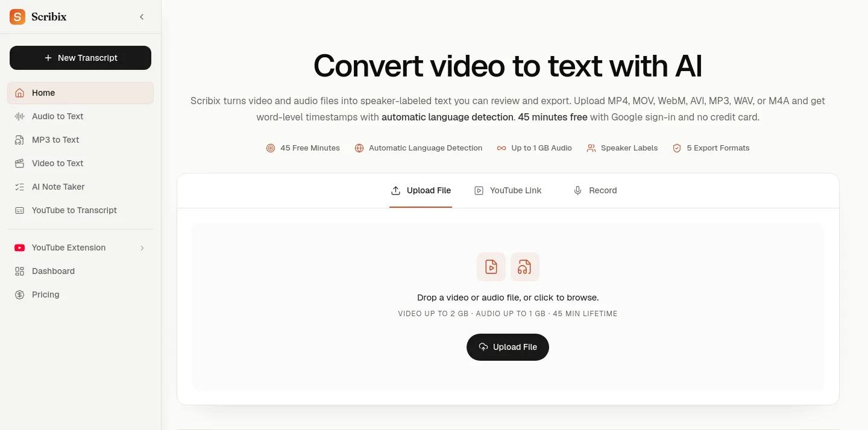Click the Scribix orange logo icon
This screenshot has width=868, height=430.
[x=17, y=17]
